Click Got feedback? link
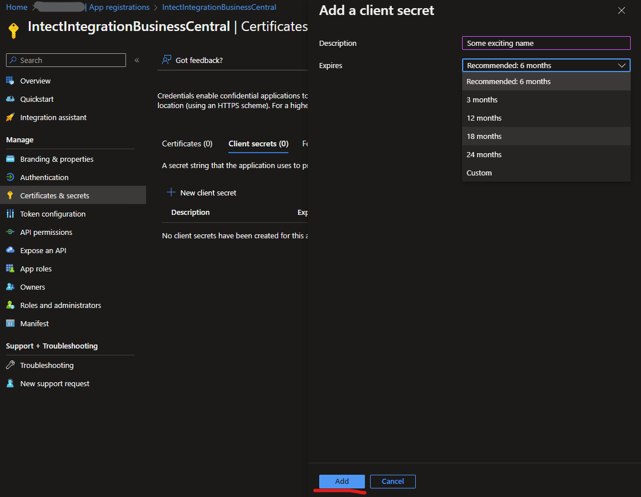The image size is (641, 497). tap(199, 60)
